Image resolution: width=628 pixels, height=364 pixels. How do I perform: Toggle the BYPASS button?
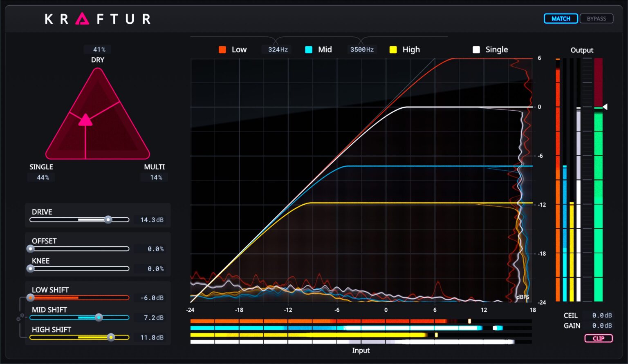point(597,19)
